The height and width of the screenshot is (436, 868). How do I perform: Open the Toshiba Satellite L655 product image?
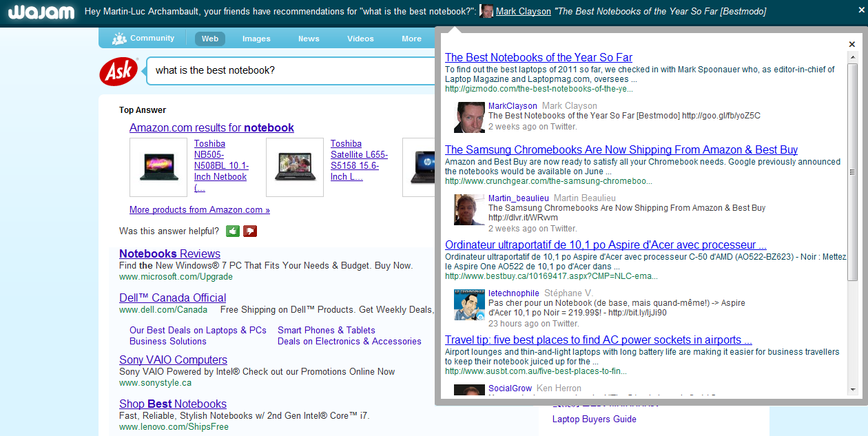coord(295,167)
